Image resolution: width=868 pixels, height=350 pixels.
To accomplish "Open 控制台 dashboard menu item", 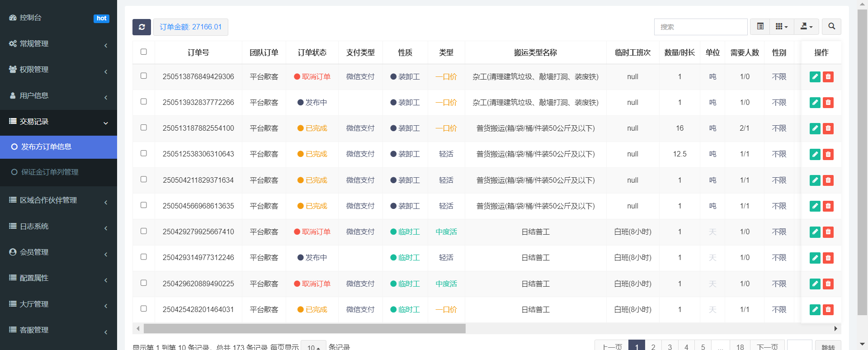I will [x=58, y=18].
